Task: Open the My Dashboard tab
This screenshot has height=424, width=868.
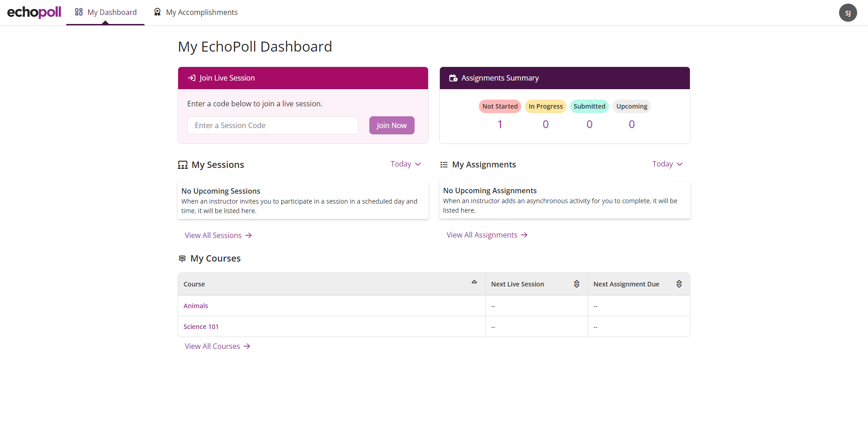Action: (105, 12)
